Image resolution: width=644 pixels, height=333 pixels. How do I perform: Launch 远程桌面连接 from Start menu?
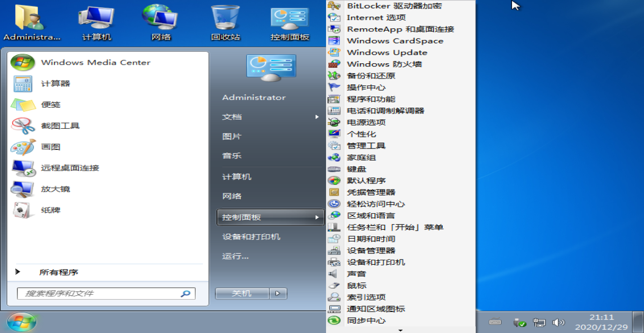(108, 168)
